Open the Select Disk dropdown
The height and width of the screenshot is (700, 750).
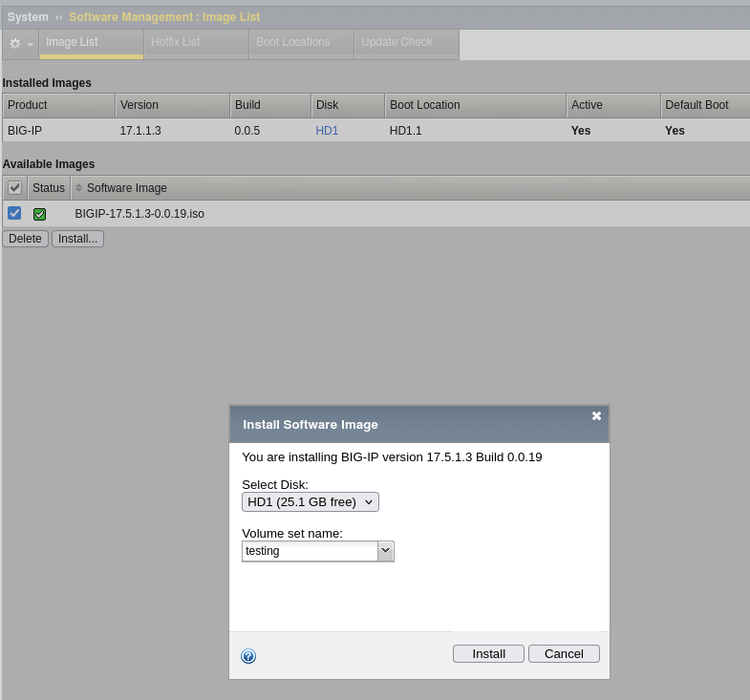click(x=311, y=502)
